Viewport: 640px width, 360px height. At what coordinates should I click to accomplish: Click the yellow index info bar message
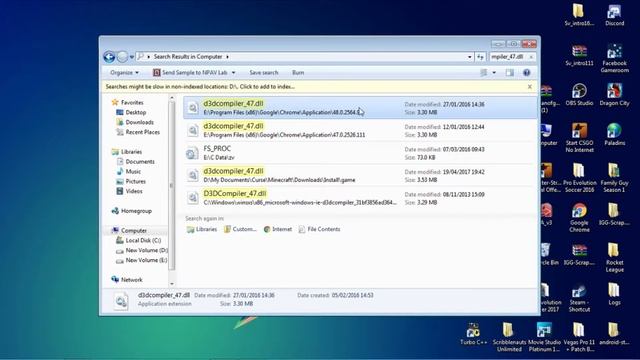pos(200,87)
